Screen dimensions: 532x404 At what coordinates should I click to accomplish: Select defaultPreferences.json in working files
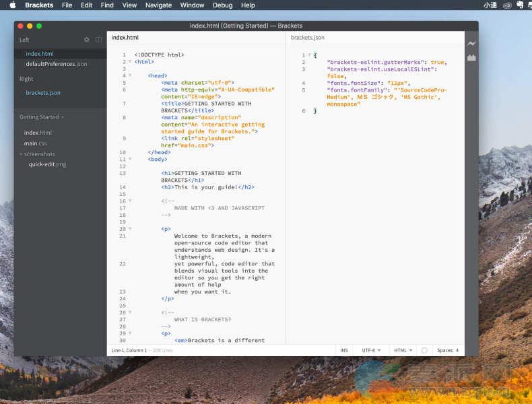(x=56, y=64)
